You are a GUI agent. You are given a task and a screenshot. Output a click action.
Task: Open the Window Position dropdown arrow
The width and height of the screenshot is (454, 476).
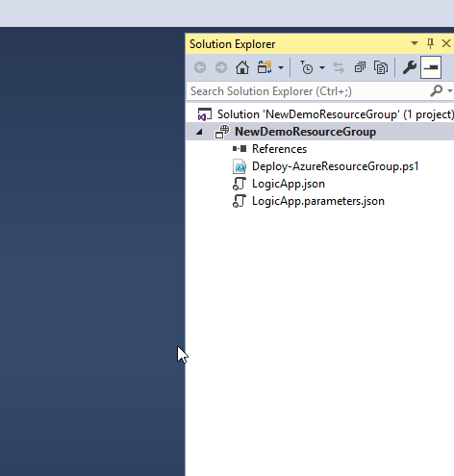tap(415, 43)
